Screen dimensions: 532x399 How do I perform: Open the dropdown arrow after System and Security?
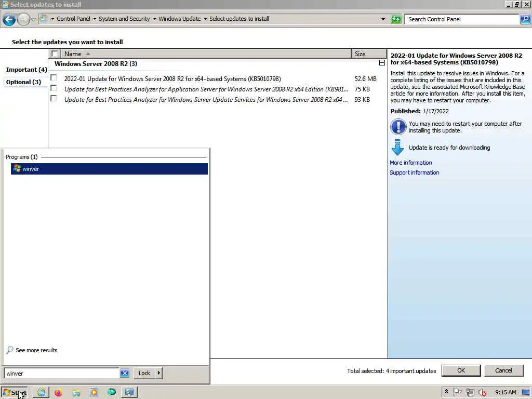click(154, 19)
